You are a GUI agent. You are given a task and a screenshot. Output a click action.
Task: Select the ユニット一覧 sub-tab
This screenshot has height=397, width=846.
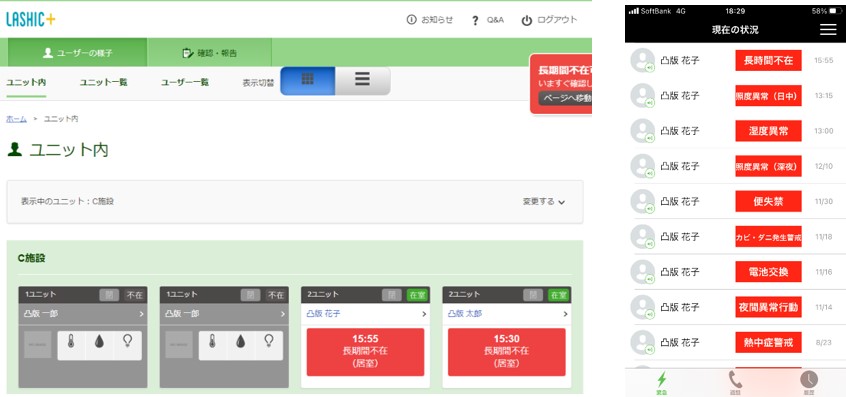coord(104,83)
